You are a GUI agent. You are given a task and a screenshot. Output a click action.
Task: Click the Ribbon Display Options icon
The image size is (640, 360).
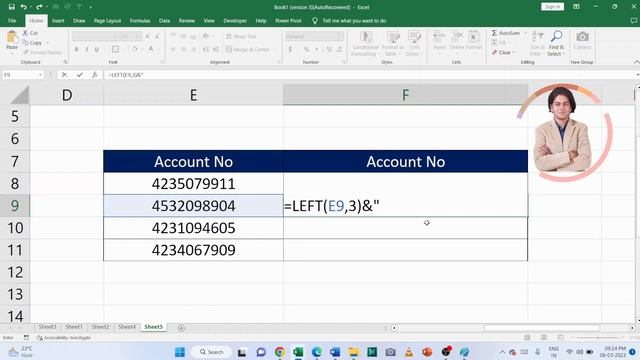(576, 7)
